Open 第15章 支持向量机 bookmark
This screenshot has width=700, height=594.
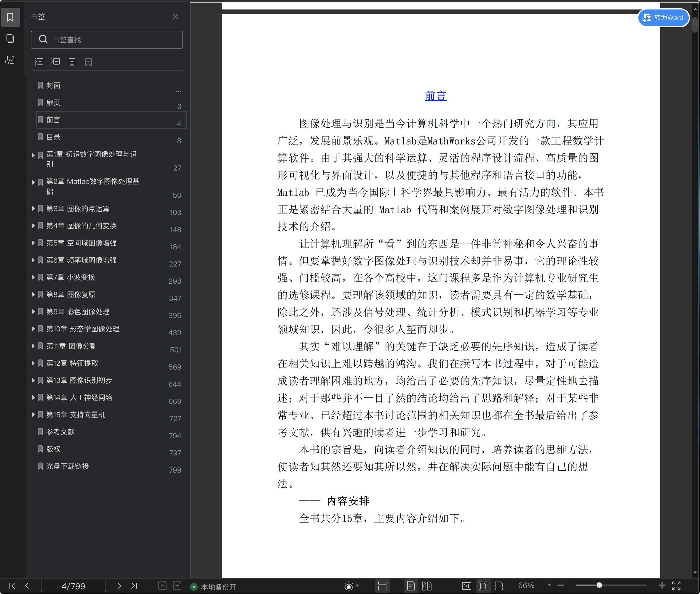[76, 415]
